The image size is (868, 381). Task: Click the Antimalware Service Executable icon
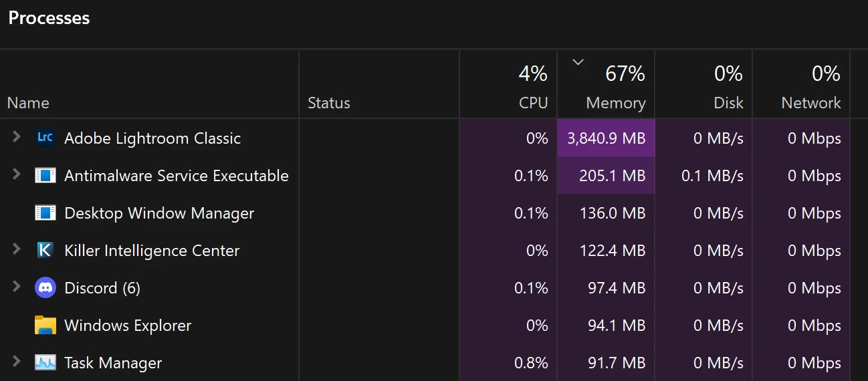point(45,176)
